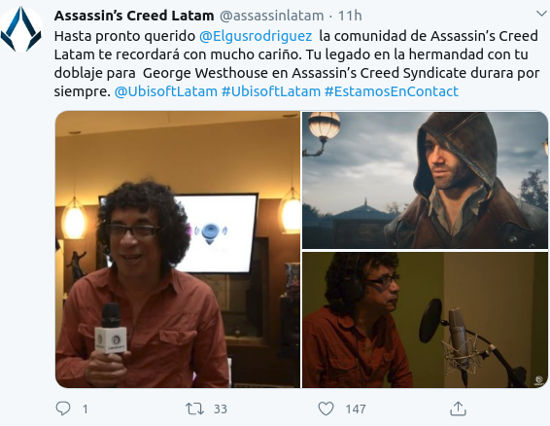
Task: Click the reply count number 1
Action: tap(85, 409)
